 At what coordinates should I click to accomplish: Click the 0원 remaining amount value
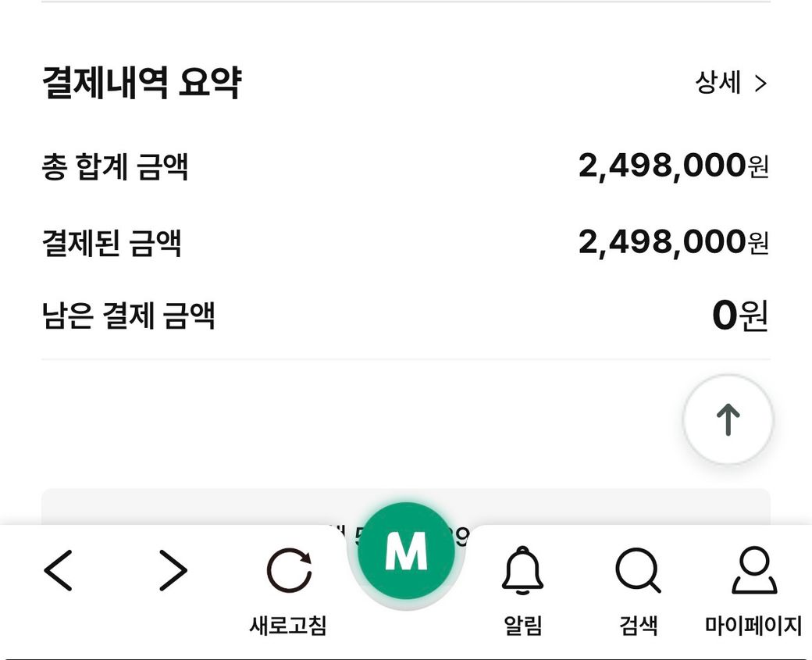pyautogui.click(x=739, y=316)
